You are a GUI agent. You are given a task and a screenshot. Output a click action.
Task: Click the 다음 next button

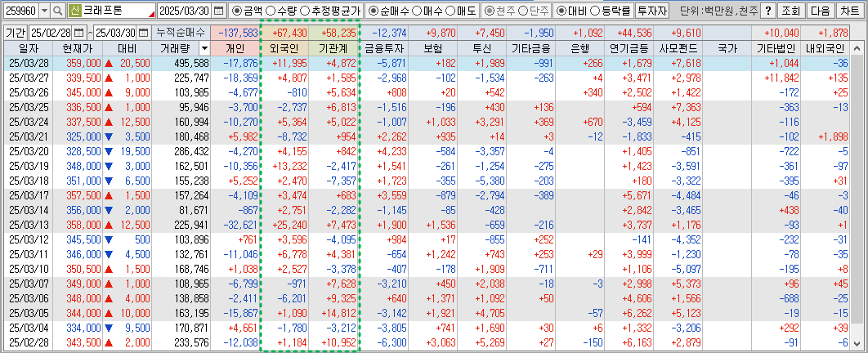coord(820,11)
